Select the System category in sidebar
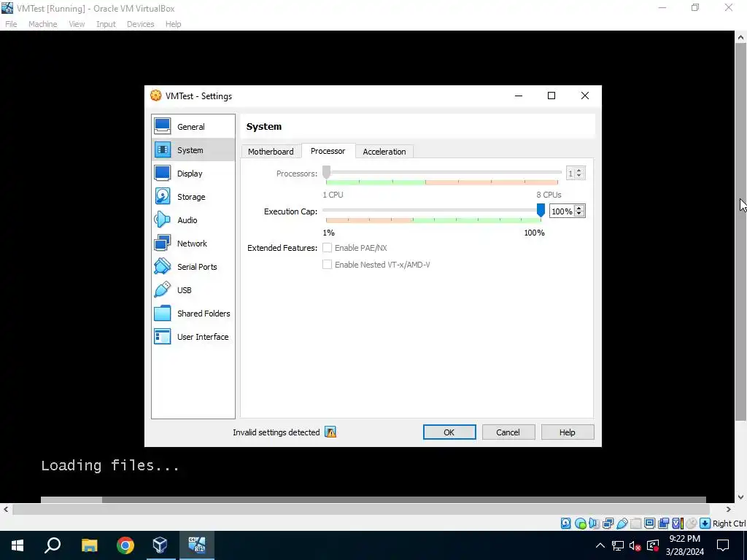The image size is (747, 560). click(x=193, y=150)
